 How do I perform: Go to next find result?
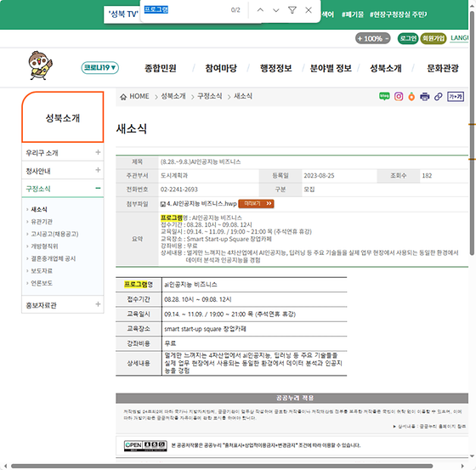tap(276, 10)
